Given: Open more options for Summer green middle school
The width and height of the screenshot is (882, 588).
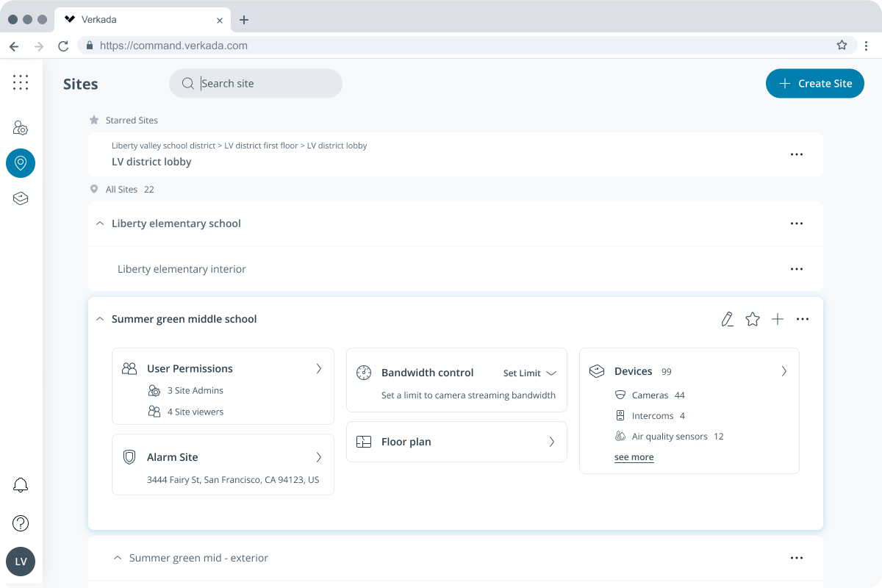Looking at the screenshot, I should click(x=803, y=319).
